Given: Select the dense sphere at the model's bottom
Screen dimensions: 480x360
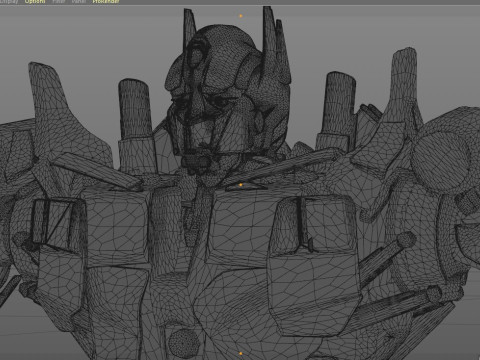Looking at the screenshot, I should coord(185,344).
